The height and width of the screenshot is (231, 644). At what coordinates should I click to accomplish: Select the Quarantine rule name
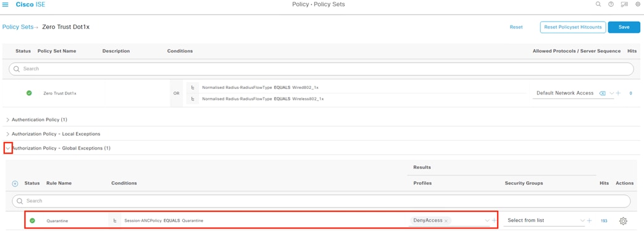click(57, 220)
